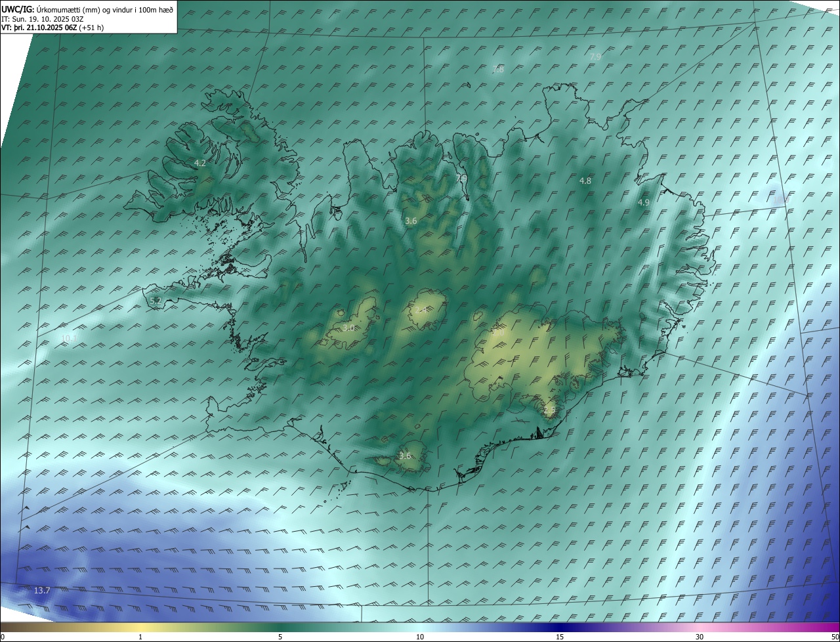
Task: Click the 1 tick on the color scale
Action: pyautogui.click(x=140, y=637)
